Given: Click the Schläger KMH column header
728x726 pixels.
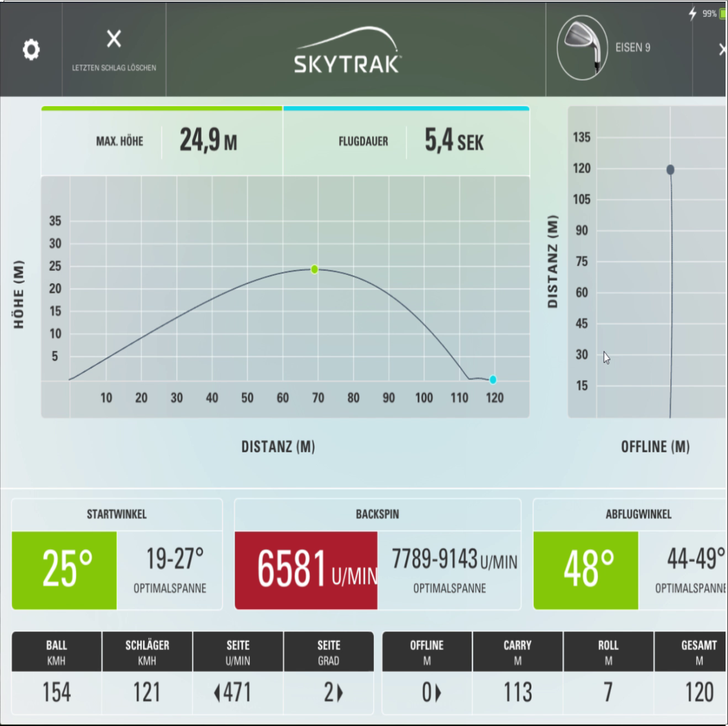Looking at the screenshot, I should point(147,652).
